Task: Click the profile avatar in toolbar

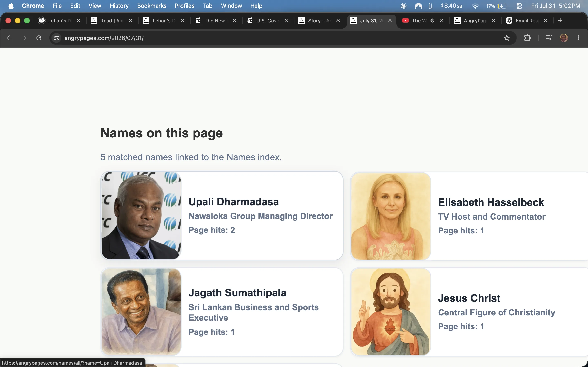Action: click(564, 38)
